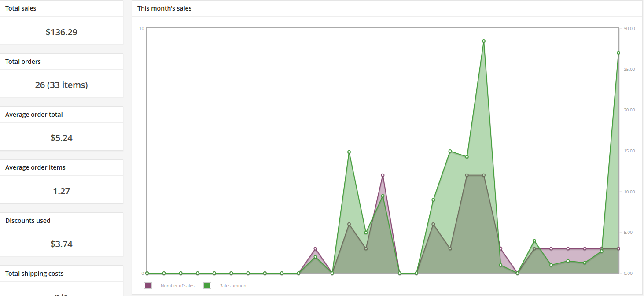This screenshot has width=644, height=296.
Task: Select the purple peak point above green line
Action: [x=383, y=175]
